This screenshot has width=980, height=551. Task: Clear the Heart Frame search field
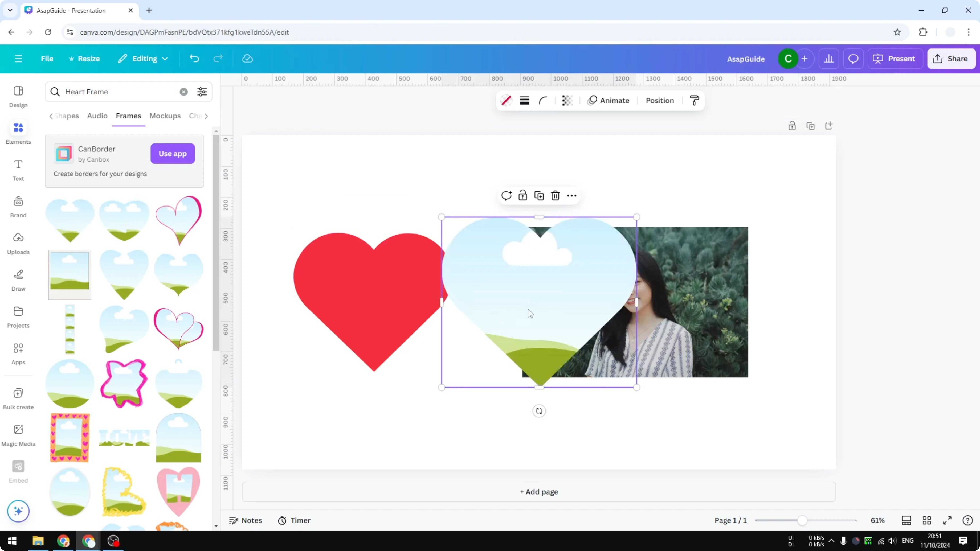point(184,92)
